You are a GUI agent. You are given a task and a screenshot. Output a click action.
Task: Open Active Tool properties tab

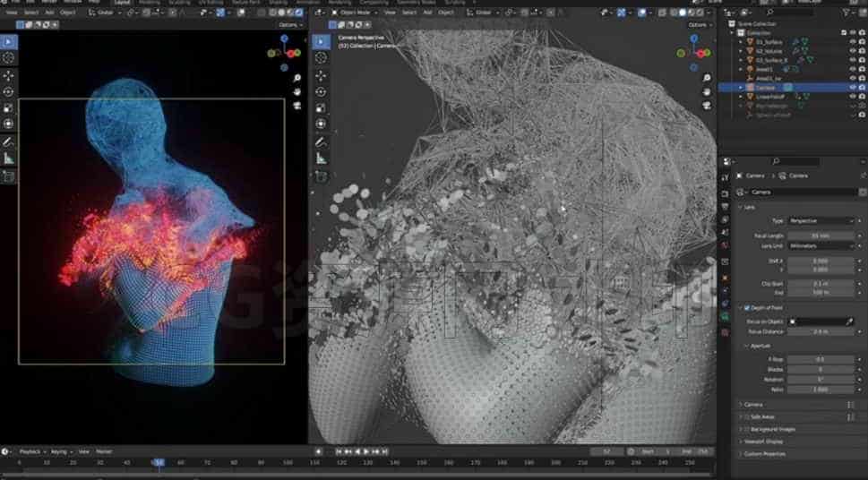(726, 177)
